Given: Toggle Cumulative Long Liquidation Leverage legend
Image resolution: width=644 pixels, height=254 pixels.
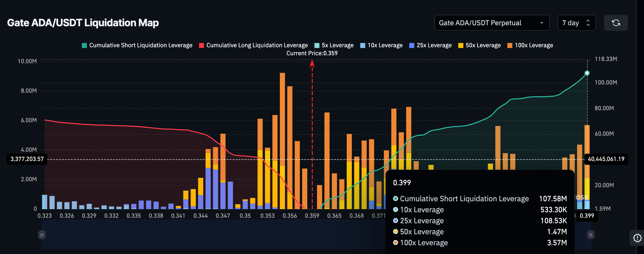Looking at the screenshot, I should (x=253, y=45).
